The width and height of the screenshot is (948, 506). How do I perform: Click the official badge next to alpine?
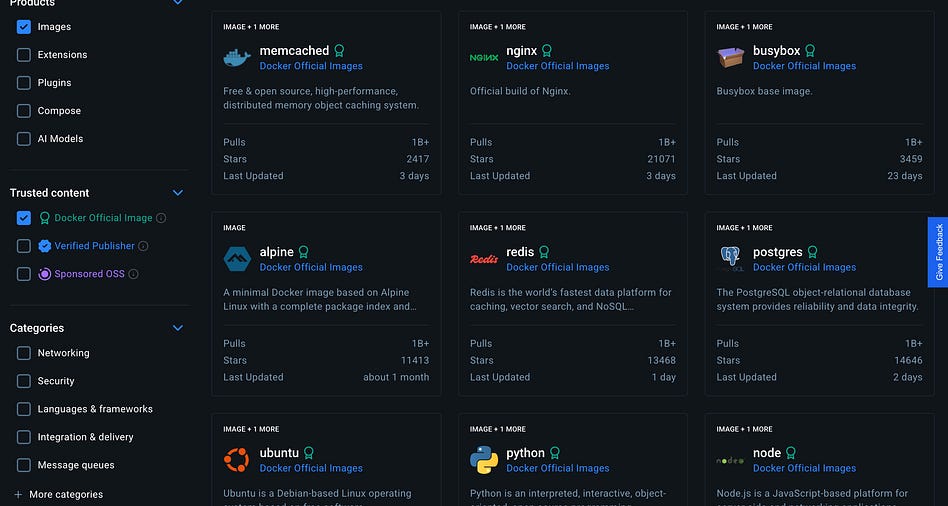click(303, 252)
